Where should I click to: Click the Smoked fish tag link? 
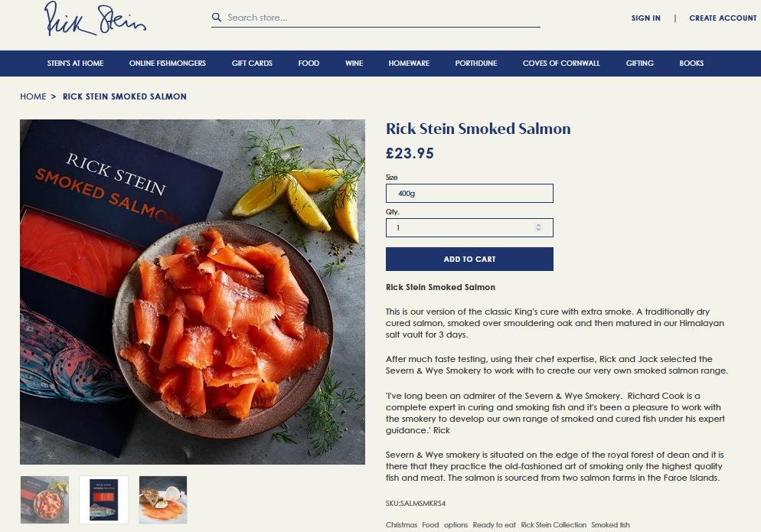pyautogui.click(x=610, y=524)
